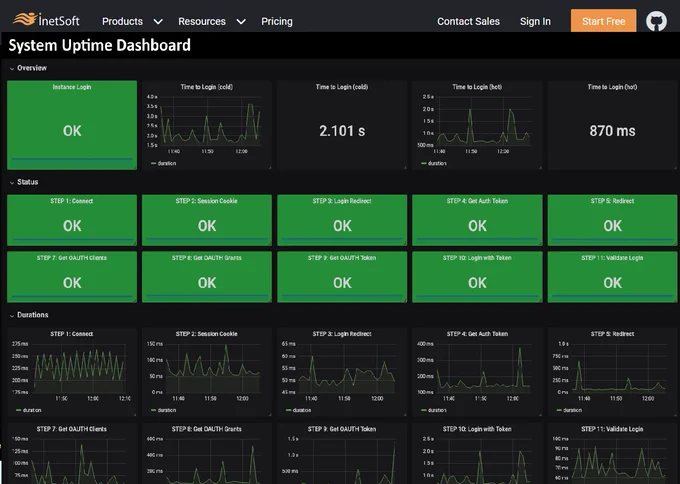
Task: Open STEP 4: Get Auth Token duration graph
Action: [x=477, y=372]
